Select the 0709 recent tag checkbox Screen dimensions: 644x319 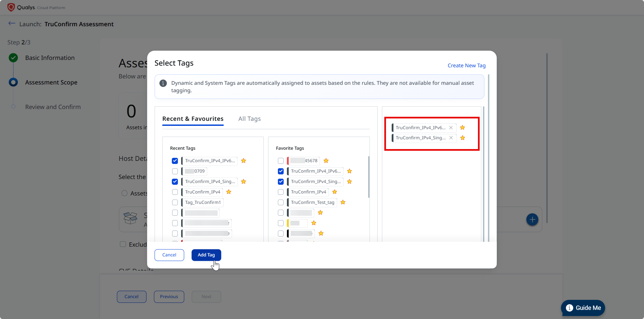point(175,171)
